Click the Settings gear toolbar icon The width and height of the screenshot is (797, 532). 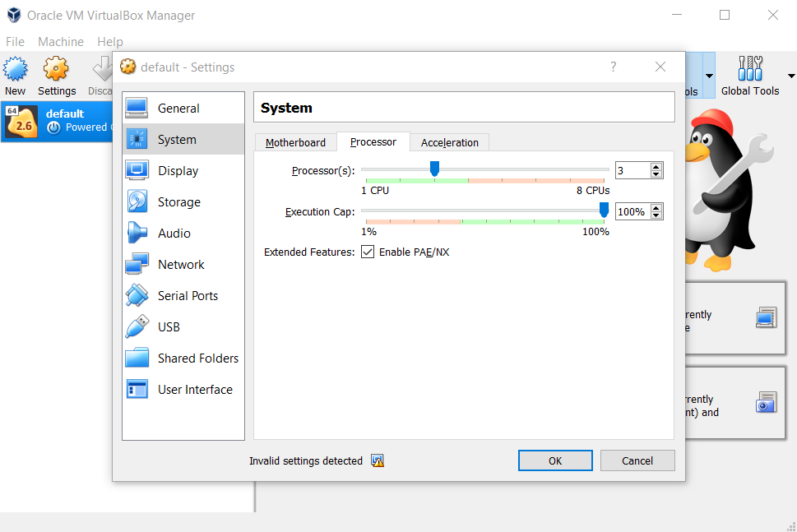click(56, 69)
